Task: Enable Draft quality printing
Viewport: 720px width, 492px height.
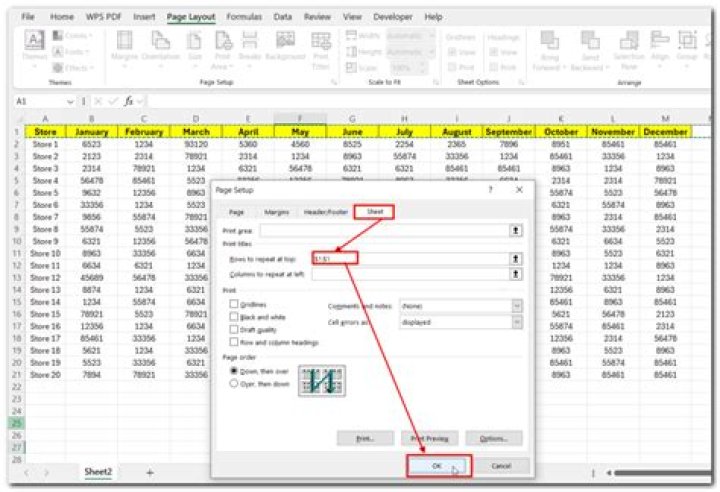Action: coord(234,329)
